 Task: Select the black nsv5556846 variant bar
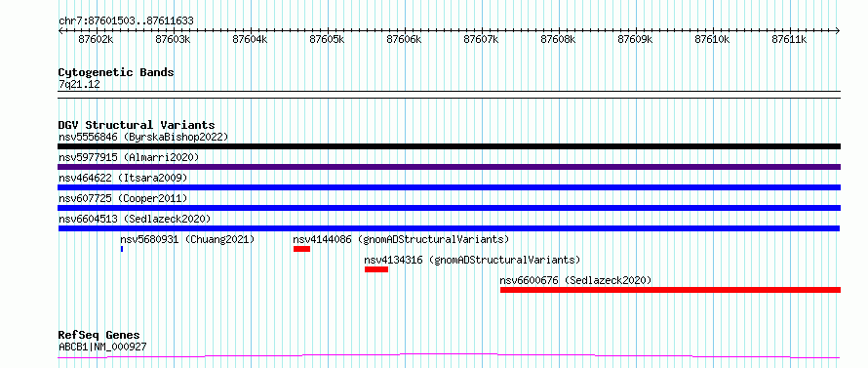(x=449, y=146)
